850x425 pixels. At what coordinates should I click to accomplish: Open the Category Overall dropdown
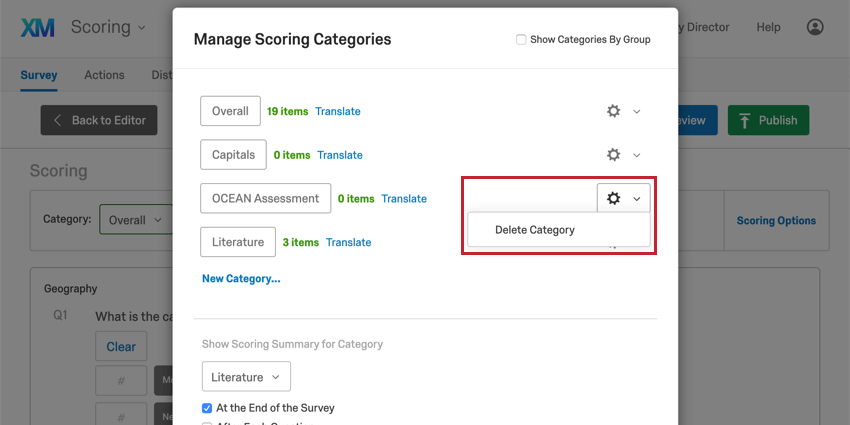click(x=133, y=220)
